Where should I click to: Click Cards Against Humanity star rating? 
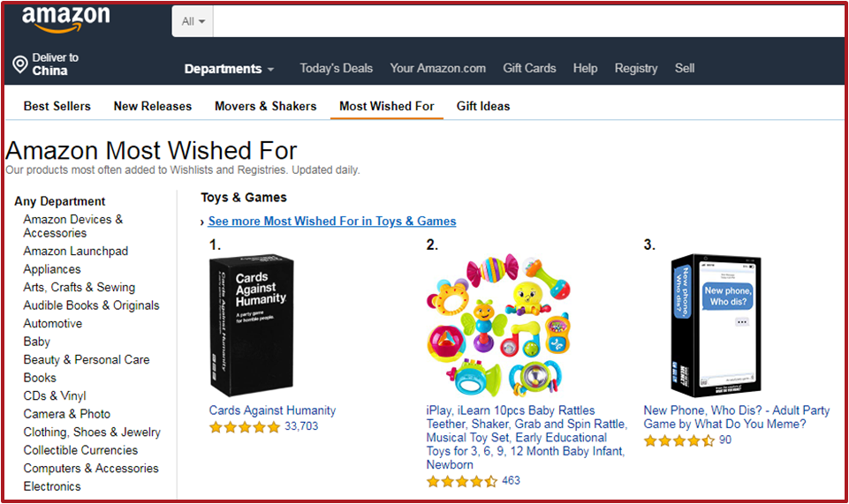click(x=244, y=427)
